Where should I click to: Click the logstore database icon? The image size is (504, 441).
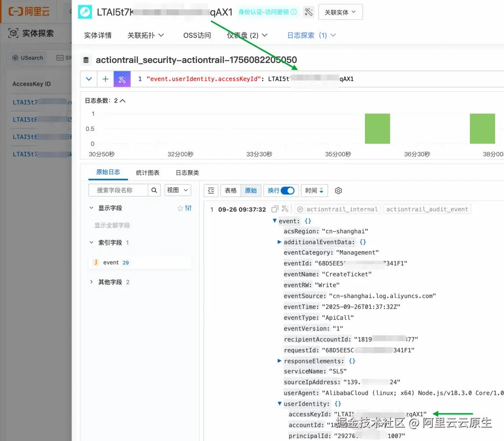pos(86,60)
